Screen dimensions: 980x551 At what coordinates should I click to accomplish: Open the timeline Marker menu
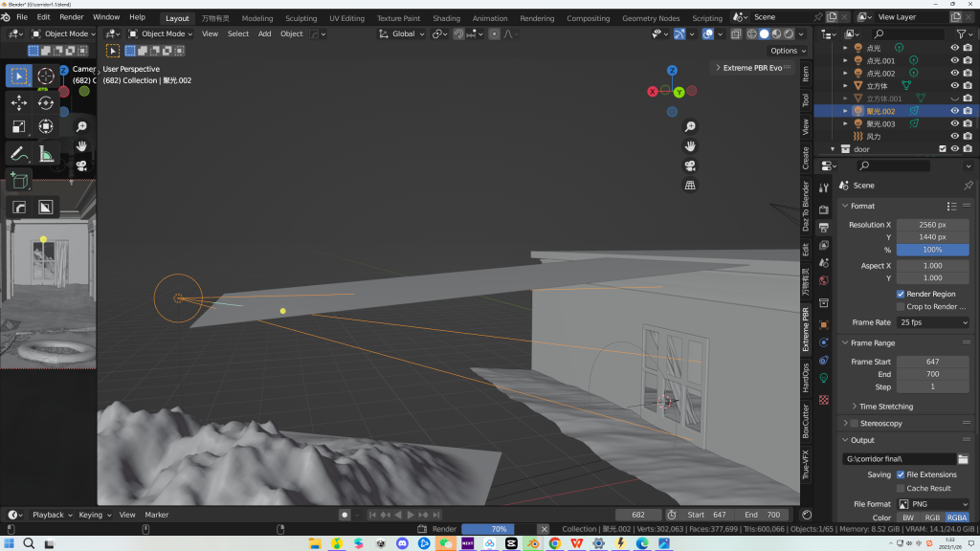157,515
